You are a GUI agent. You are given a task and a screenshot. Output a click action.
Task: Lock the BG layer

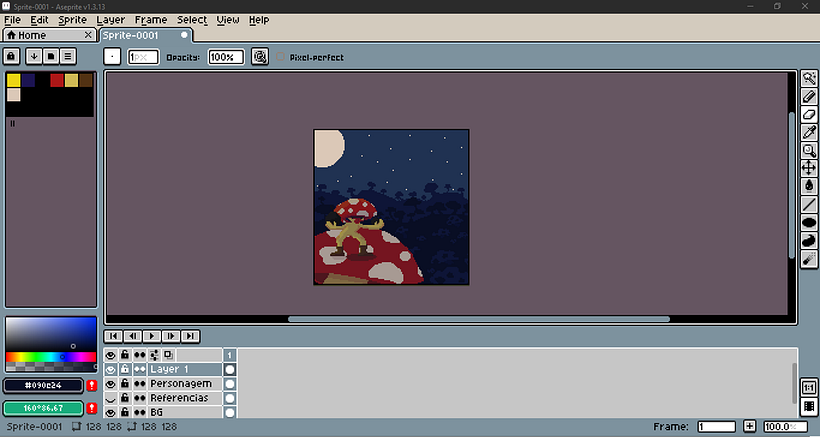125,412
